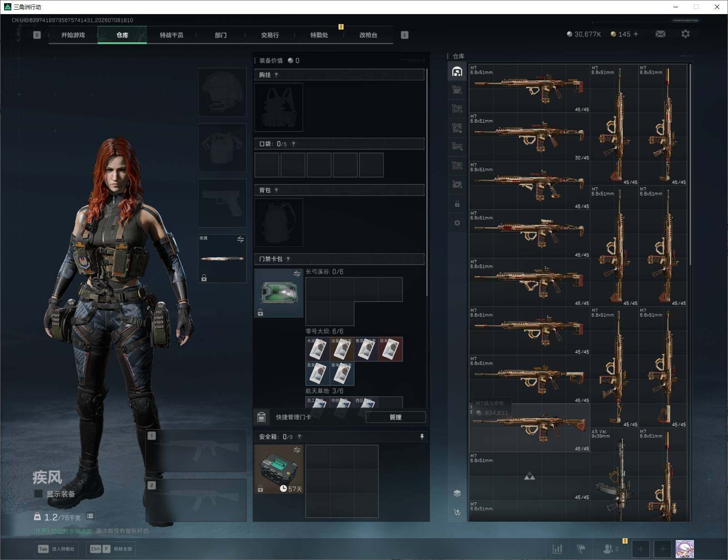Click the player avatar thumbnail

[x=685, y=550]
